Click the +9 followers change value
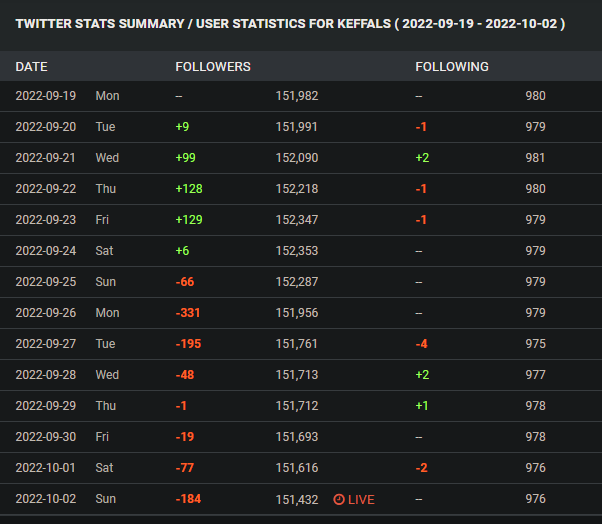This screenshot has width=602, height=524. coord(184,127)
